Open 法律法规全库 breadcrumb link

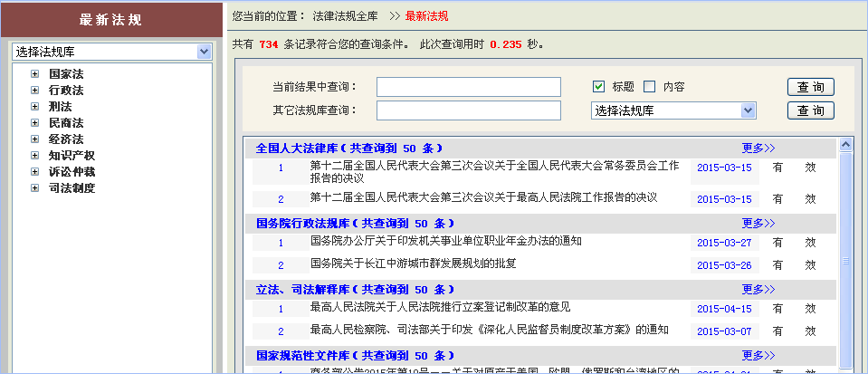[x=345, y=16]
